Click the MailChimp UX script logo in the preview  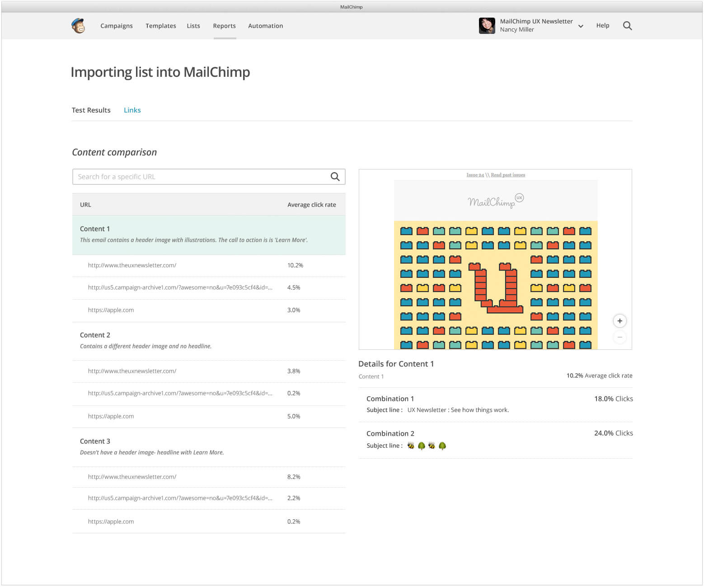click(495, 200)
